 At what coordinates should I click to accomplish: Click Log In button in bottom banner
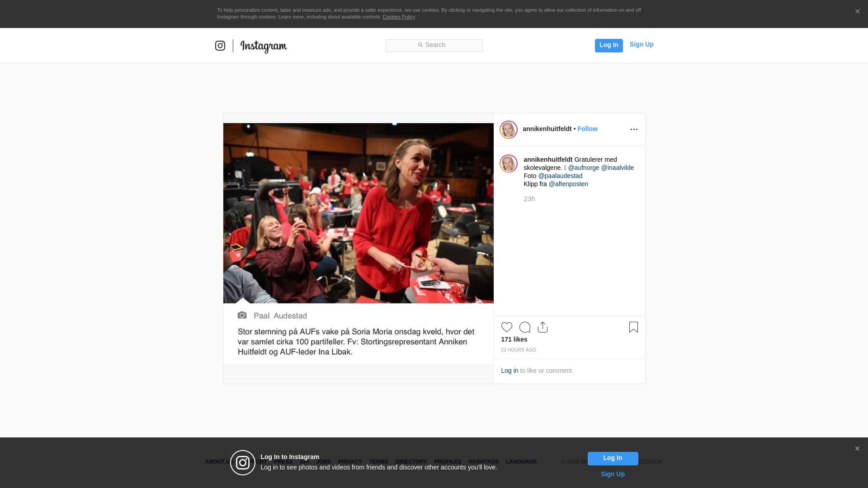coord(613,458)
